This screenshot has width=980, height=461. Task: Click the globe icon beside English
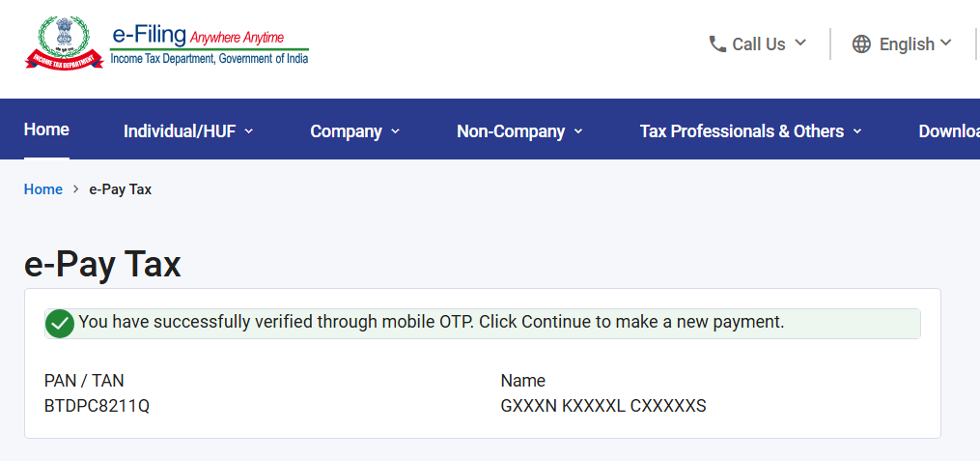click(861, 43)
